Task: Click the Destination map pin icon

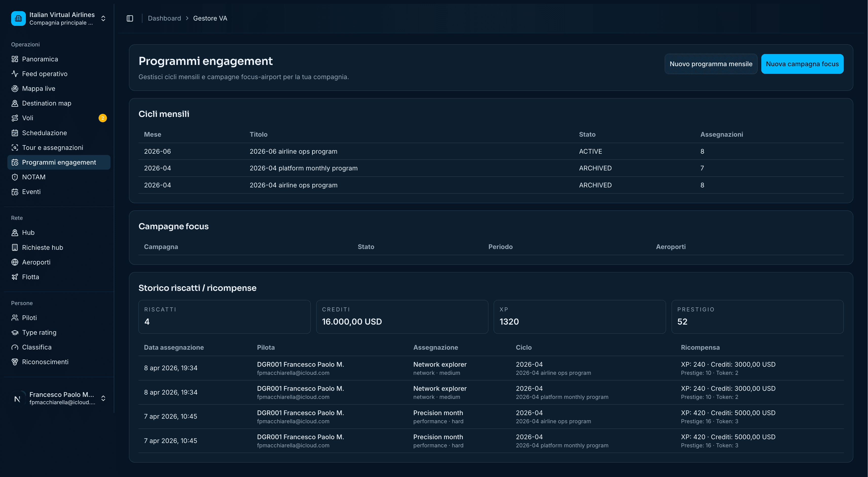Action: [15, 103]
